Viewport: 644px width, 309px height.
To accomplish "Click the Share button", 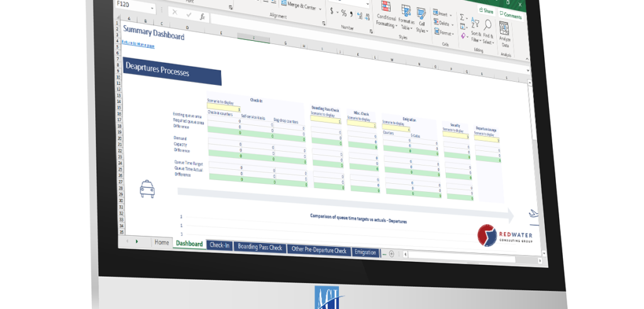I will (486, 10).
